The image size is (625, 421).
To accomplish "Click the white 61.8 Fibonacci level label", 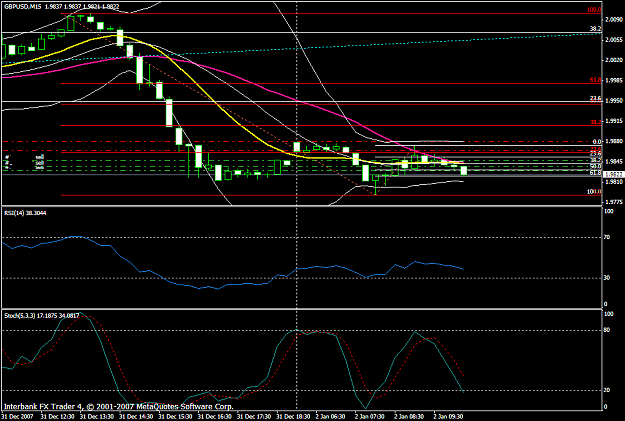I will pos(596,173).
